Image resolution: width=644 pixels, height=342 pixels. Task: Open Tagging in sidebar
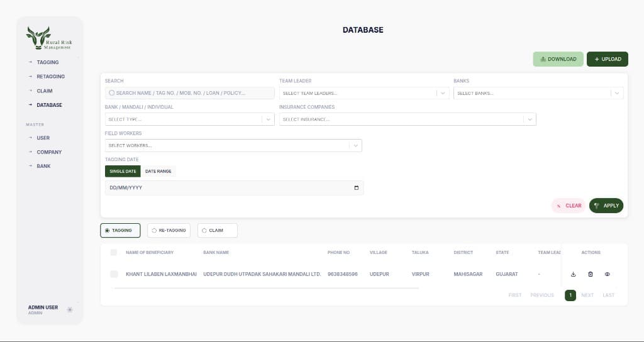[48, 62]
